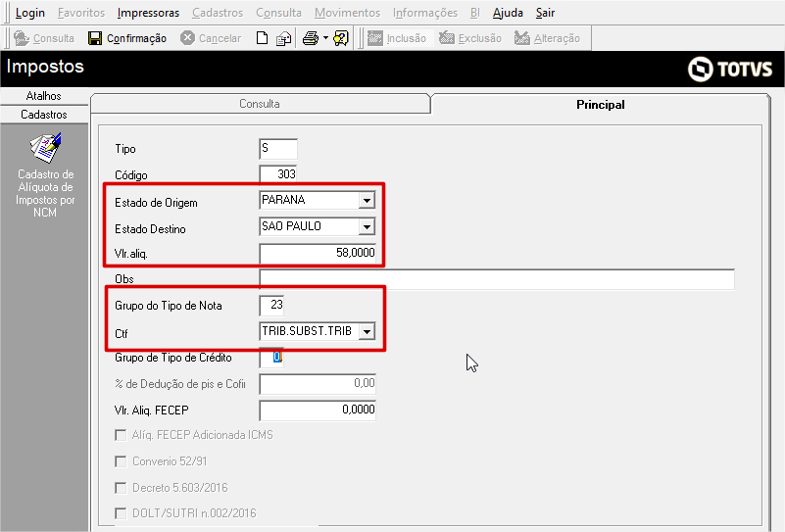Click the Cancelar toolbar button
The height and width of the screenshot is (532, 785).
(211, 38)
